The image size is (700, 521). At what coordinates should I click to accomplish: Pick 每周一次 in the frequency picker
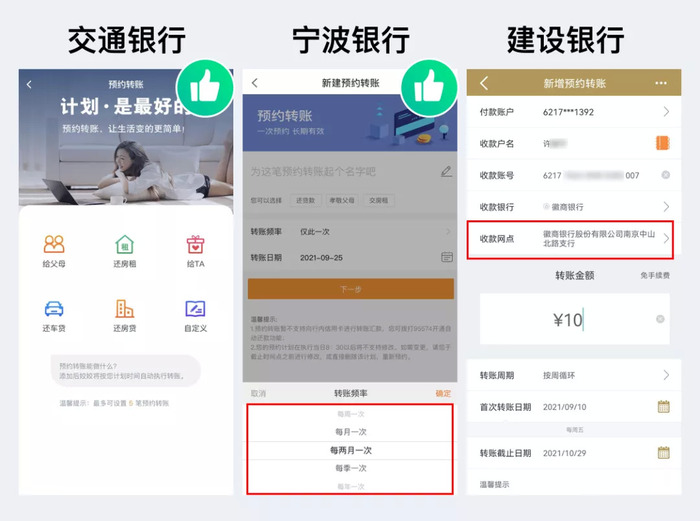[350, 414]
